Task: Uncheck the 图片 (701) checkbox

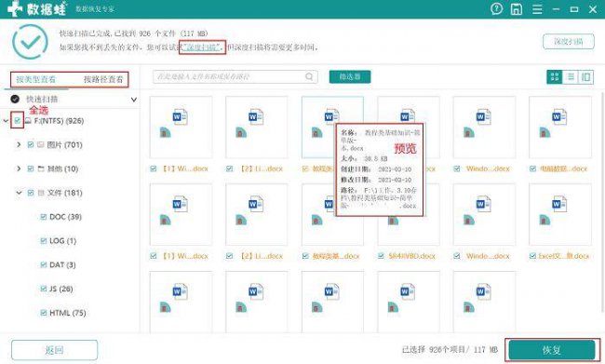Action: click(x=31, y=144)
